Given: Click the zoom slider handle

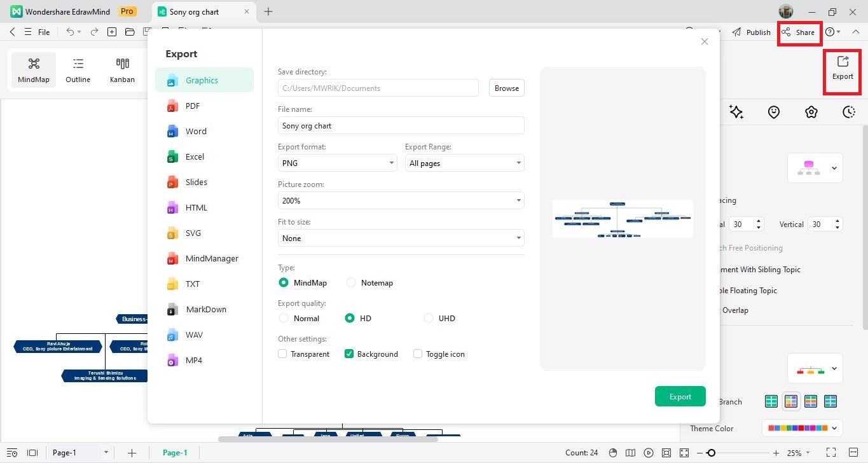Looking at the screenshot, I should tap(711, 453).
